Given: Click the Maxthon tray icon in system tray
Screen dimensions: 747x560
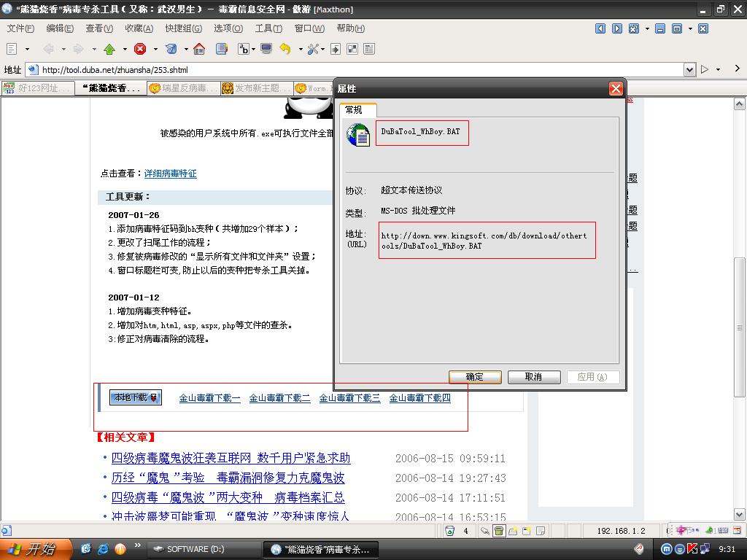Looking at the screenshot, I should pos(667,549).
